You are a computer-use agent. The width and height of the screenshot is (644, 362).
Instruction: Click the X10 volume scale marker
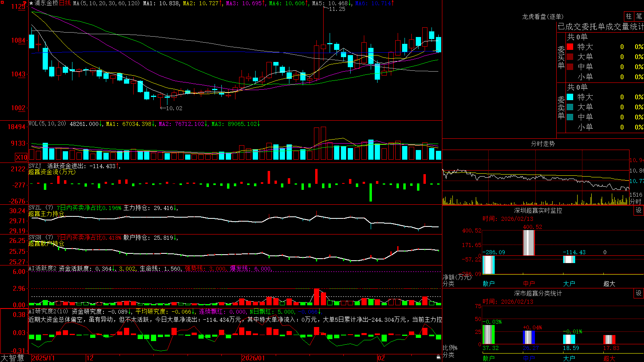point(21,157)
